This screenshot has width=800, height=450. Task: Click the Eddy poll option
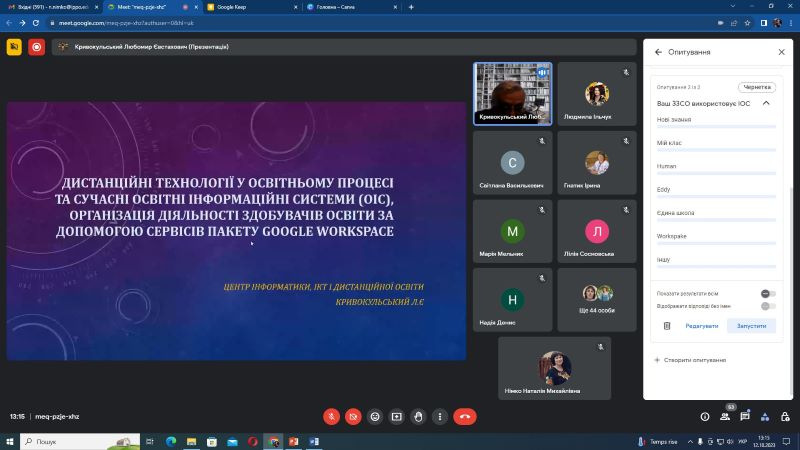pyautogui.click(x=716, y=192)
